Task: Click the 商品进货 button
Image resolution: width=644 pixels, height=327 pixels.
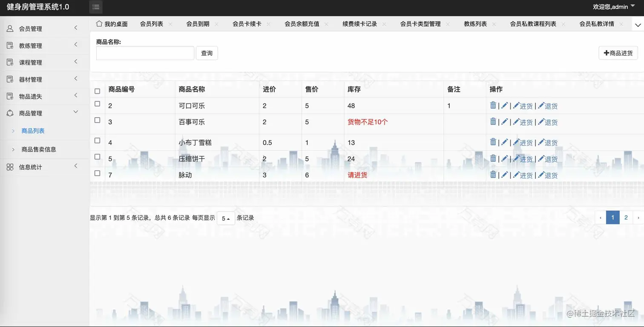Action: coord(618,53)
